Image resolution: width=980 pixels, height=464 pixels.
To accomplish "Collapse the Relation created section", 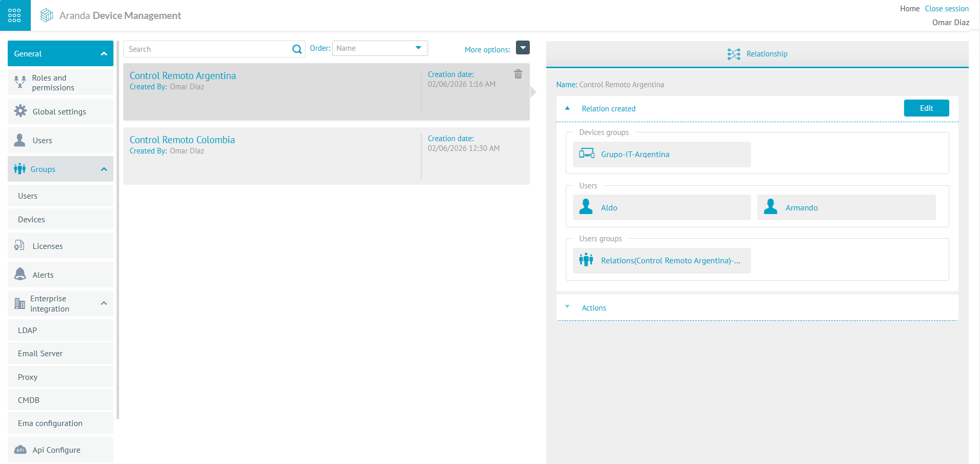I will pos(568,108).
